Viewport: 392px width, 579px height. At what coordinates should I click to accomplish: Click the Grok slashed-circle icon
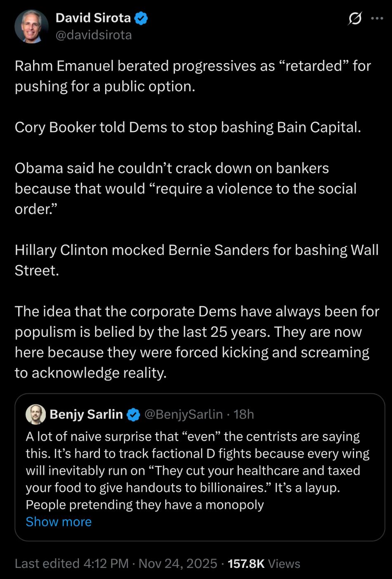(x=355, y=19)
